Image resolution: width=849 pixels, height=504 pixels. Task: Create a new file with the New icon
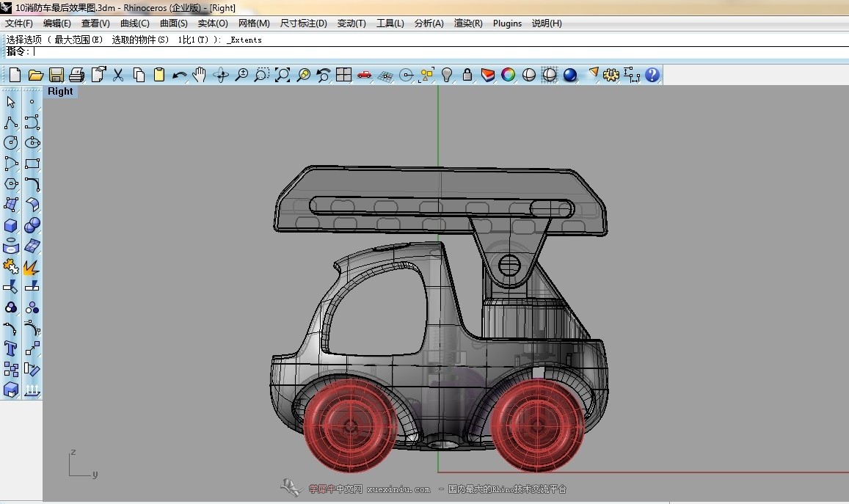(15, 75)
